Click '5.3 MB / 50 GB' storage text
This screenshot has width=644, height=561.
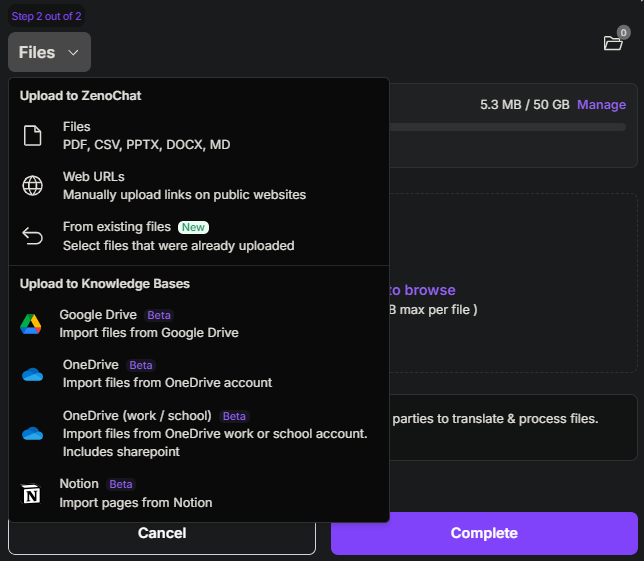coord(524,105)
